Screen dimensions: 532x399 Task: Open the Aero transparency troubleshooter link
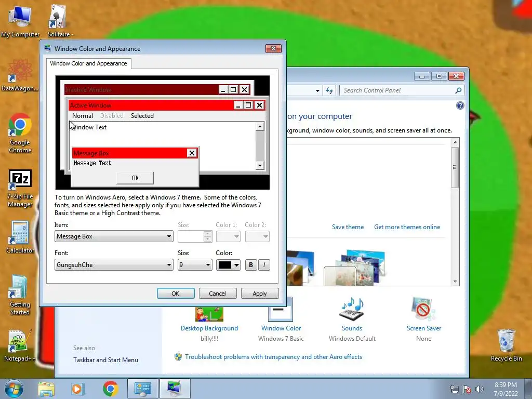[x=273, y=357]
